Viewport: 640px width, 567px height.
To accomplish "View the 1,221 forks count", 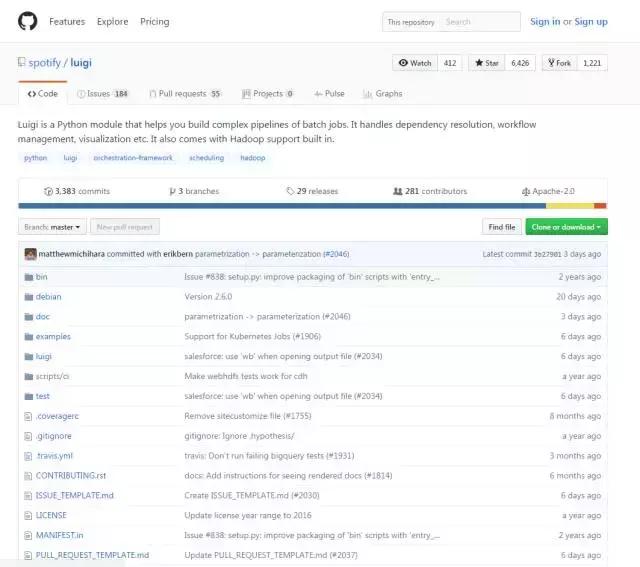I will tap(592, 63).
